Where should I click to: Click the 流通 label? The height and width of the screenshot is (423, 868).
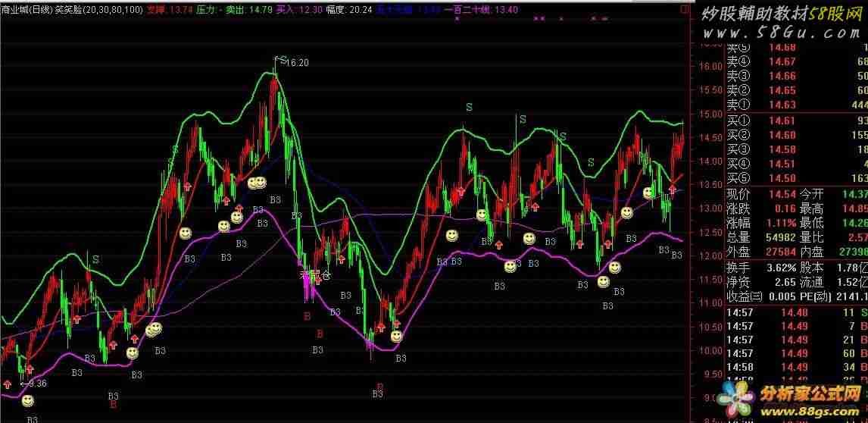811,282
